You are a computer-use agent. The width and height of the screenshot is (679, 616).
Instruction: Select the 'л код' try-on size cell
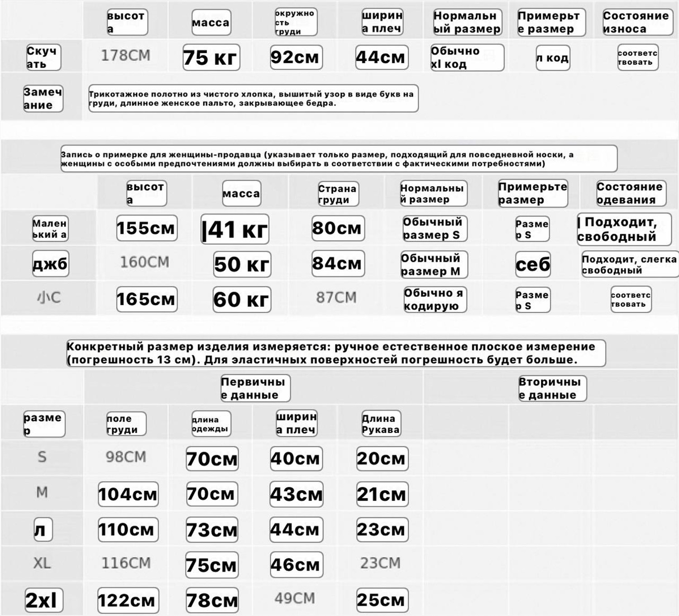pyautogui.click(x=553, y=58)
